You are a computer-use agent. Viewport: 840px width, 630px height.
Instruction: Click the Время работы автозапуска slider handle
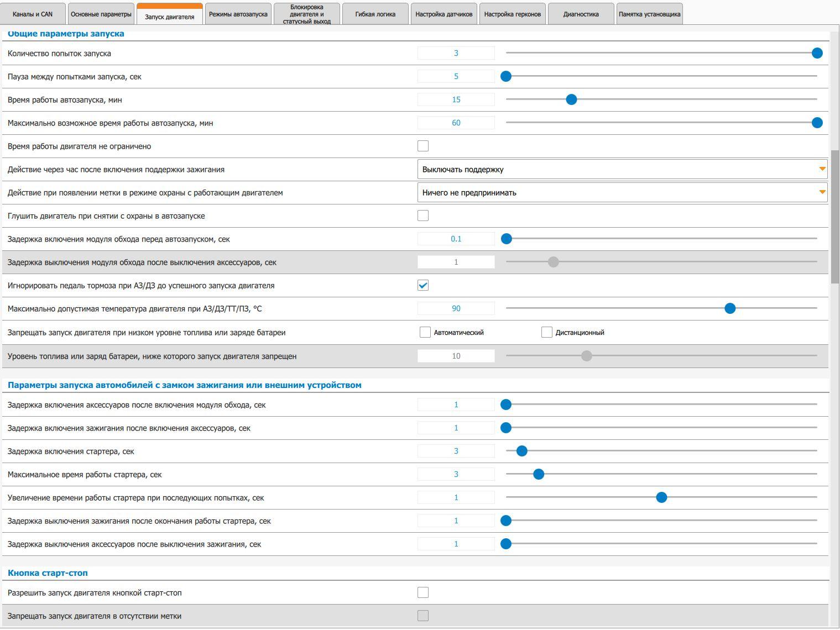tap(572, 99)
